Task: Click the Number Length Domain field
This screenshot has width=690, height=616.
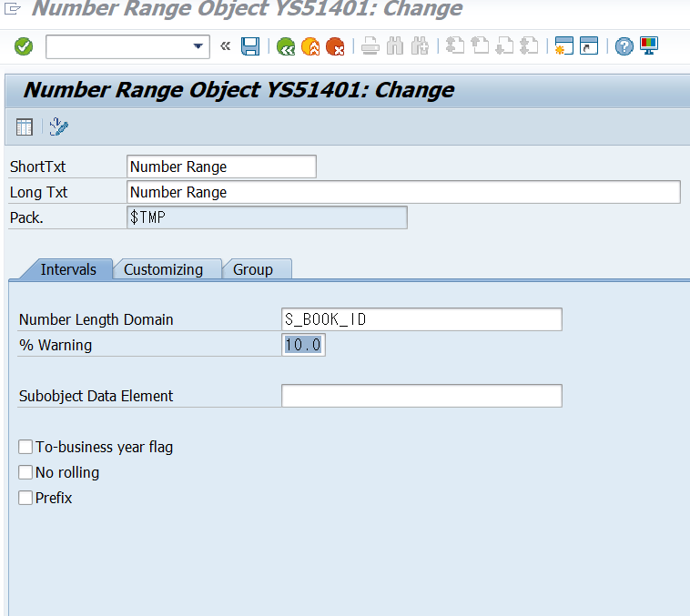Action: (x=421, y=319)
